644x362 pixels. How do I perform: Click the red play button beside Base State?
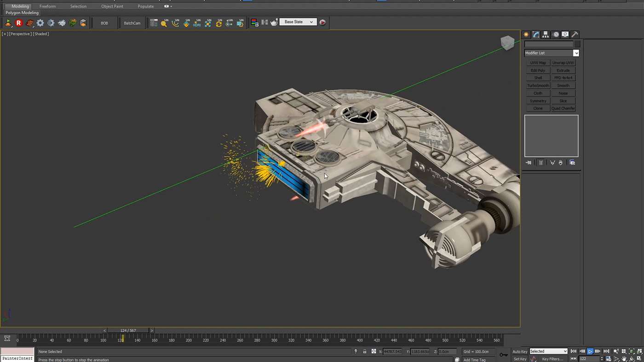click(322, 22)
